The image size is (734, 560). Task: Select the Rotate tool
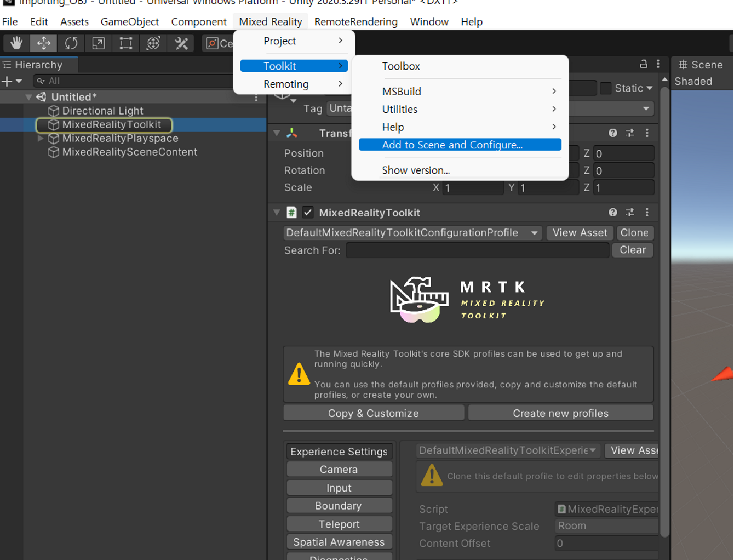[x=71, y=43]
